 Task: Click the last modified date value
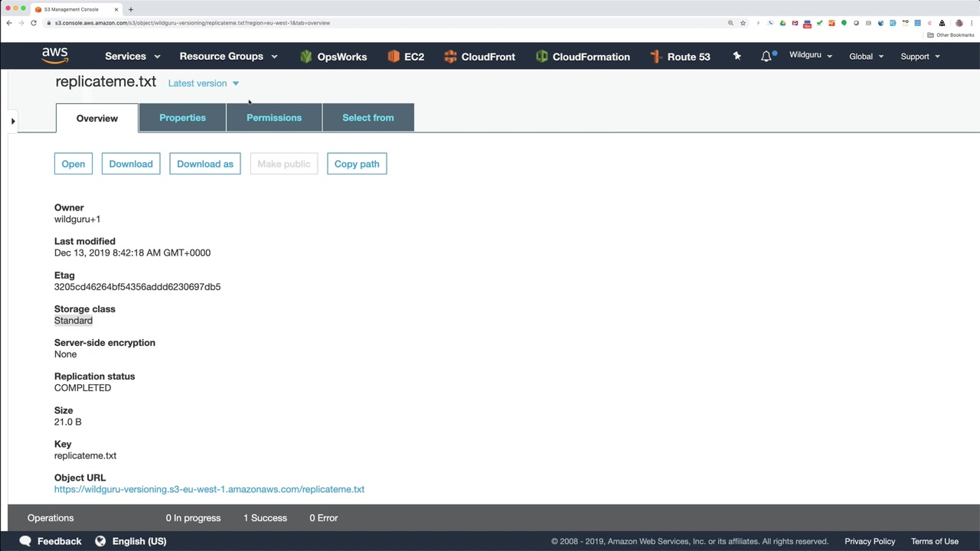coord(132,253)
